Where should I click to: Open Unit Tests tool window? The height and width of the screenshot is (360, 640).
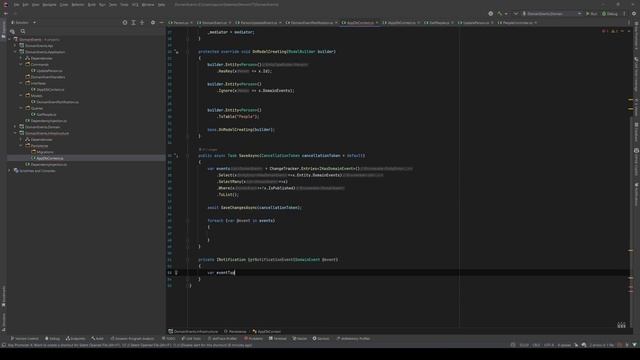[191, 338]
